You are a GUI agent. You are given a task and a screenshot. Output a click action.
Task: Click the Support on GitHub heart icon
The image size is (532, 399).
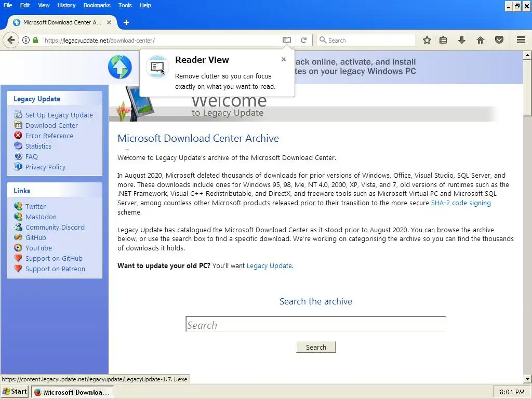pos(18,258)
